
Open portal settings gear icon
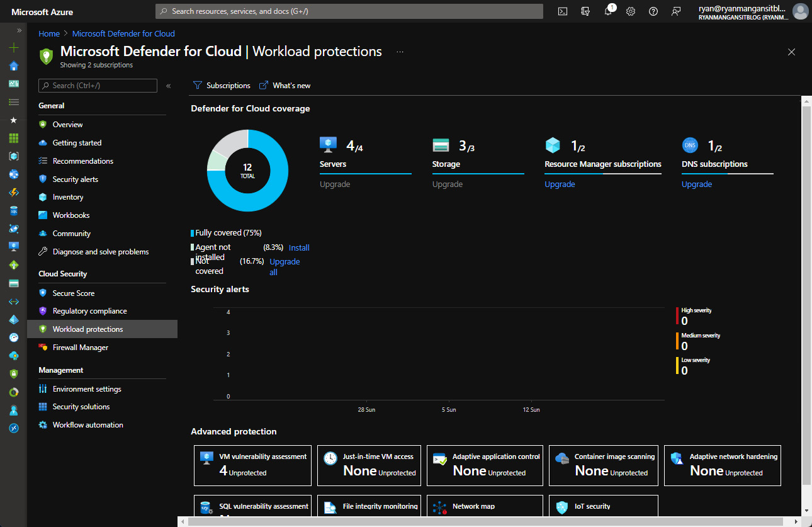click(x=631, y=11)
